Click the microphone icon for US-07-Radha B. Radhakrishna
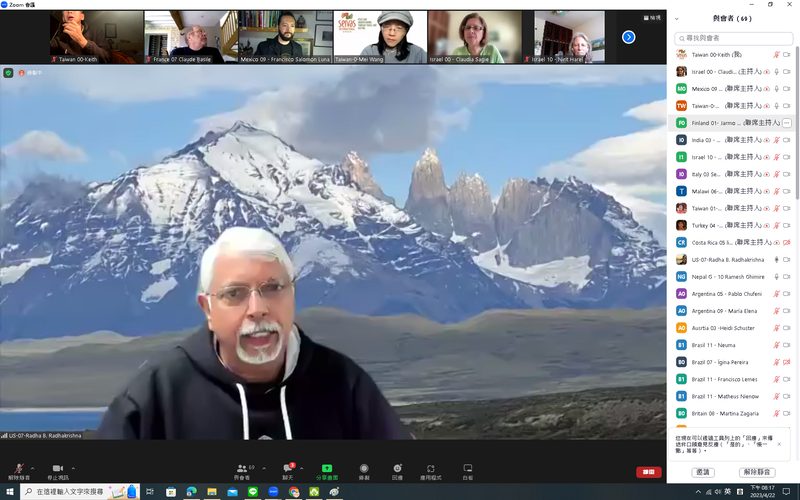800x500 pixels. click(x=777, y=260)
